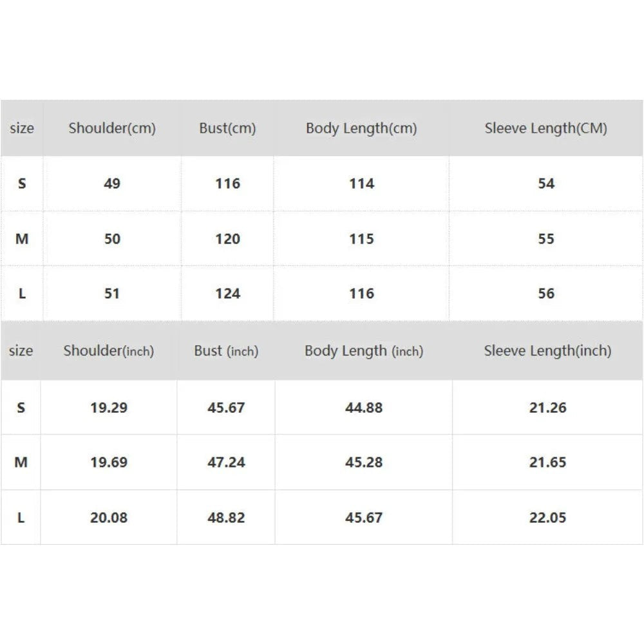Click the bust value 47.24
Screen dimensions: 644x644
coord(226,462)
